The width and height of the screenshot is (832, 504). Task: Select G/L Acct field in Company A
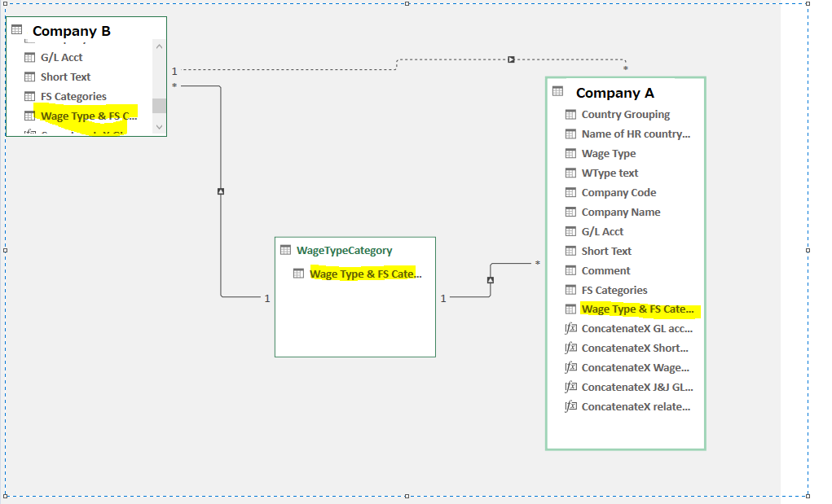click(x=602, y=231)
